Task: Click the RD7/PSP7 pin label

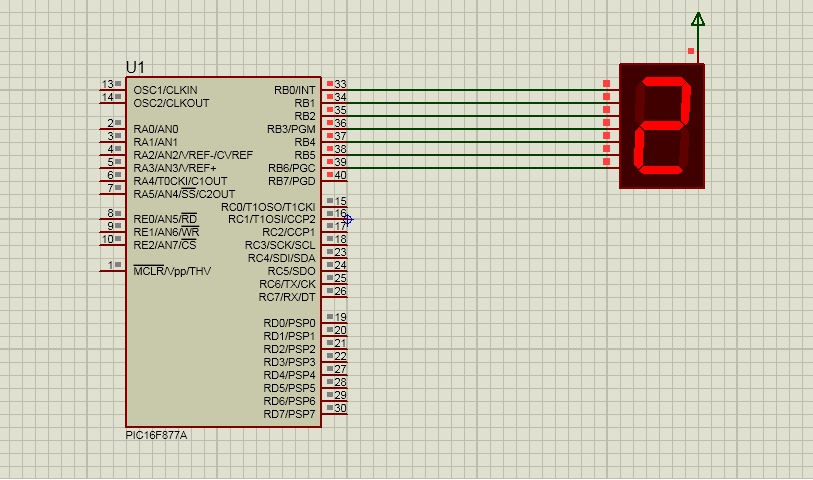Action: tap(289, 414)
